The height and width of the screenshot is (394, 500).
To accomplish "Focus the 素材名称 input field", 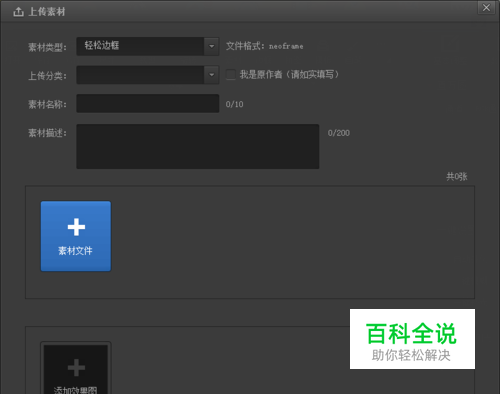I will [148, 103].
